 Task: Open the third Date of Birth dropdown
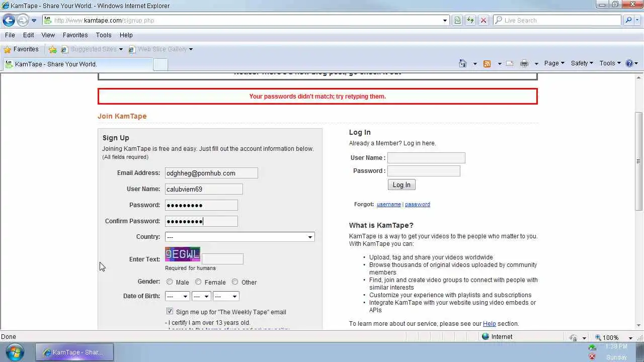[226, 296]
